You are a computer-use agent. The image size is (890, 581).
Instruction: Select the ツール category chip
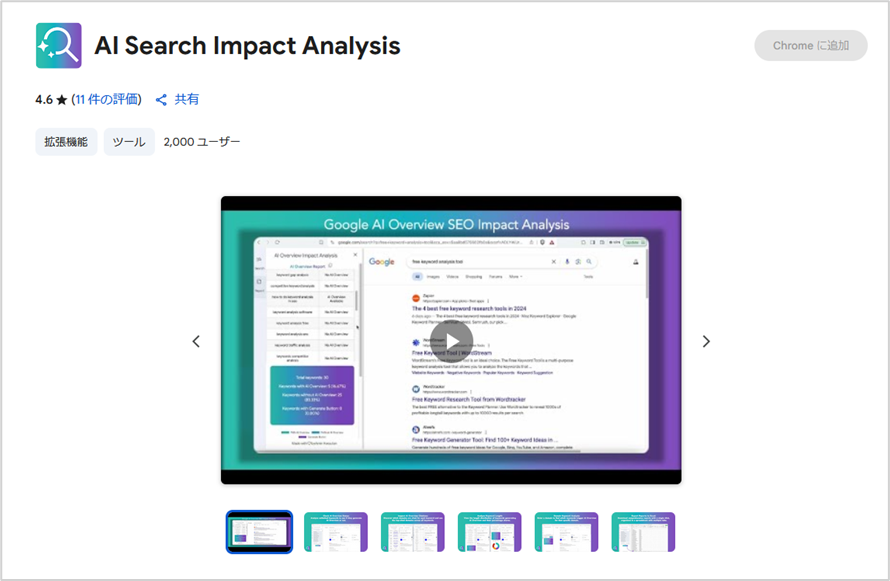click(129, 142)
